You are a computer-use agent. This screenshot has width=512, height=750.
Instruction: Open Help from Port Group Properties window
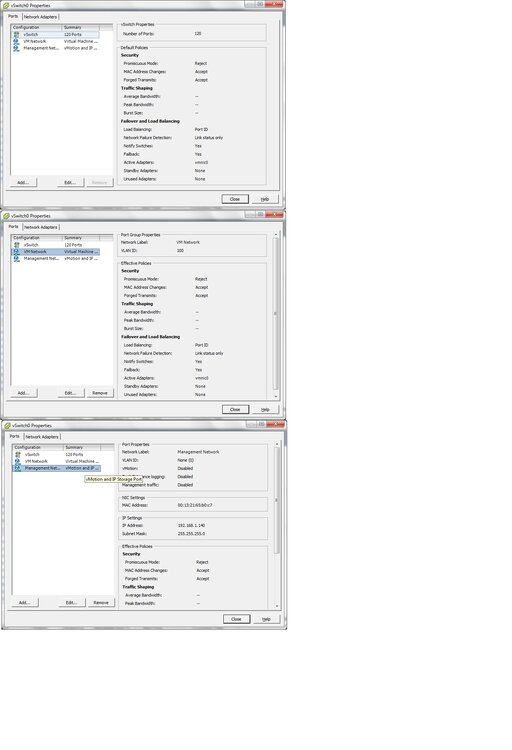[x=266, y=409]
